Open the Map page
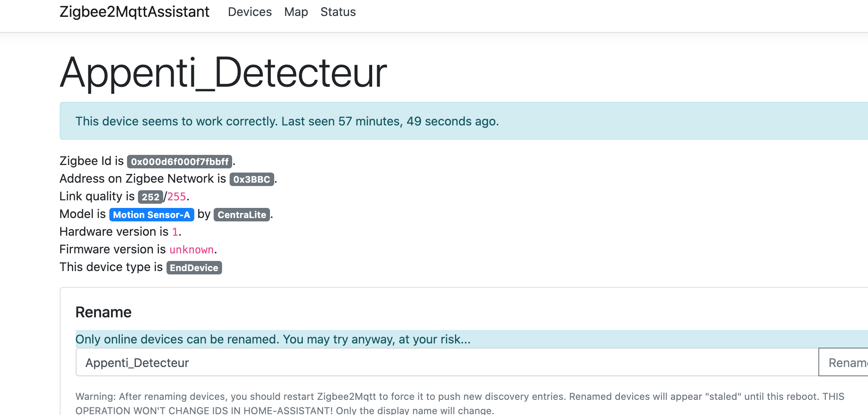The image size is (868, 415). pyautogui.click(x=296, y=12)
